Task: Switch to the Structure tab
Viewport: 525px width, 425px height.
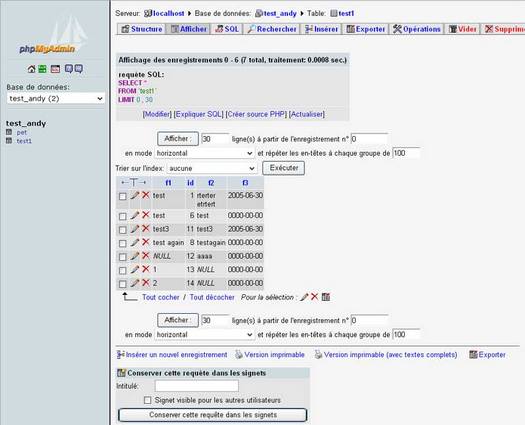Action: [x=142, y=29]
